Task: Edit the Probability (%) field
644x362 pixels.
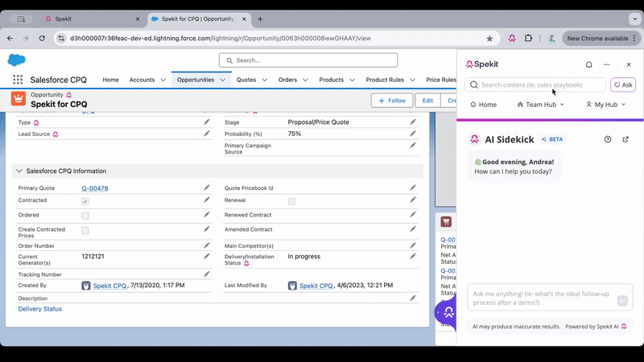Action: (x=413, y=134)
